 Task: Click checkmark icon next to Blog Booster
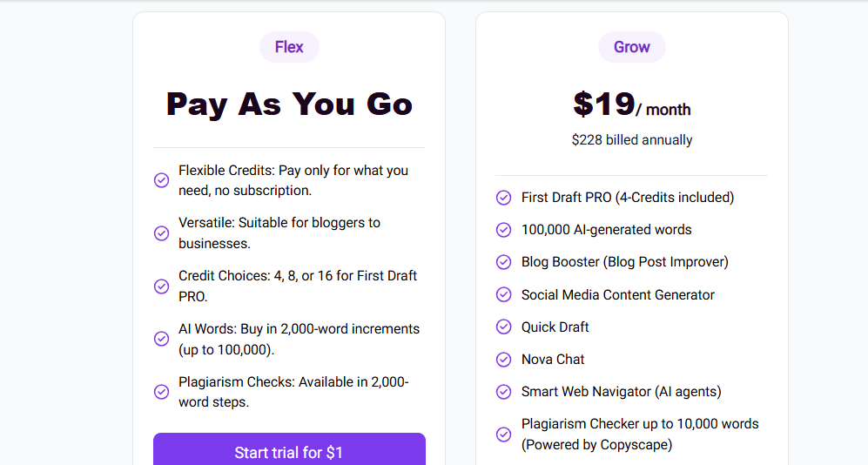[503, 262]
